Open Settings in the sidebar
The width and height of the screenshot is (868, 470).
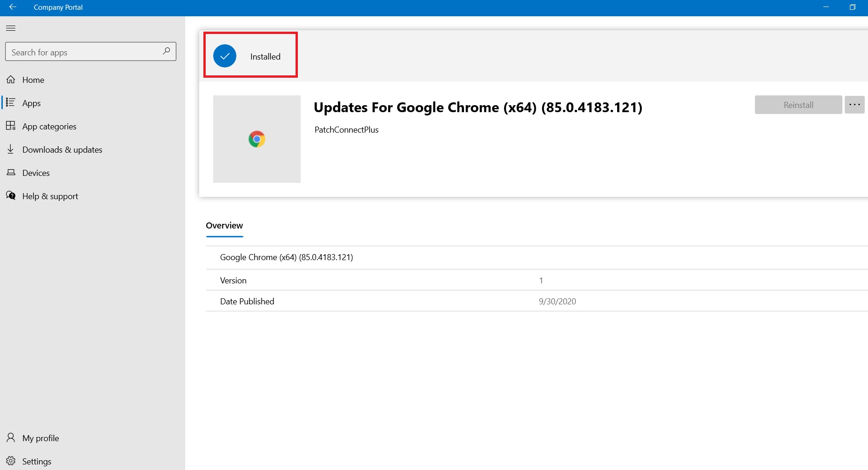pos(37,462)
